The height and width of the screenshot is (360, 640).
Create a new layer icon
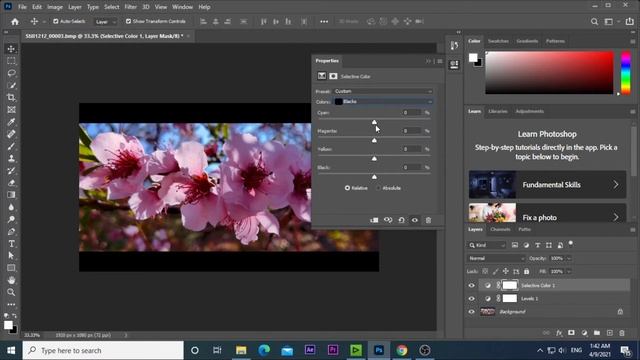[609, 333]
